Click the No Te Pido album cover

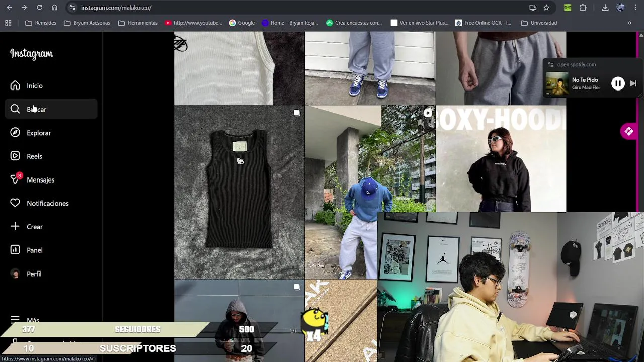coord(557,83)
